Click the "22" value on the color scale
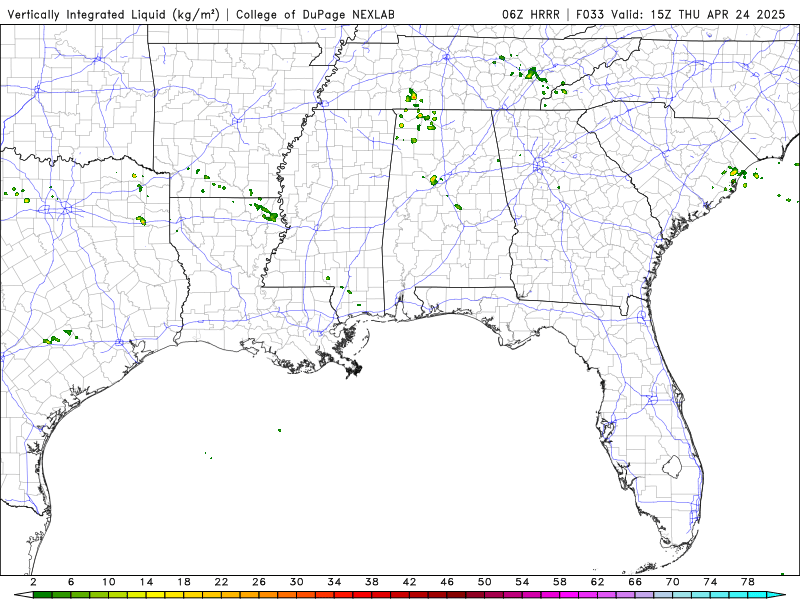The height and width of the screenshot is (600, 800). tap(221, 582)
